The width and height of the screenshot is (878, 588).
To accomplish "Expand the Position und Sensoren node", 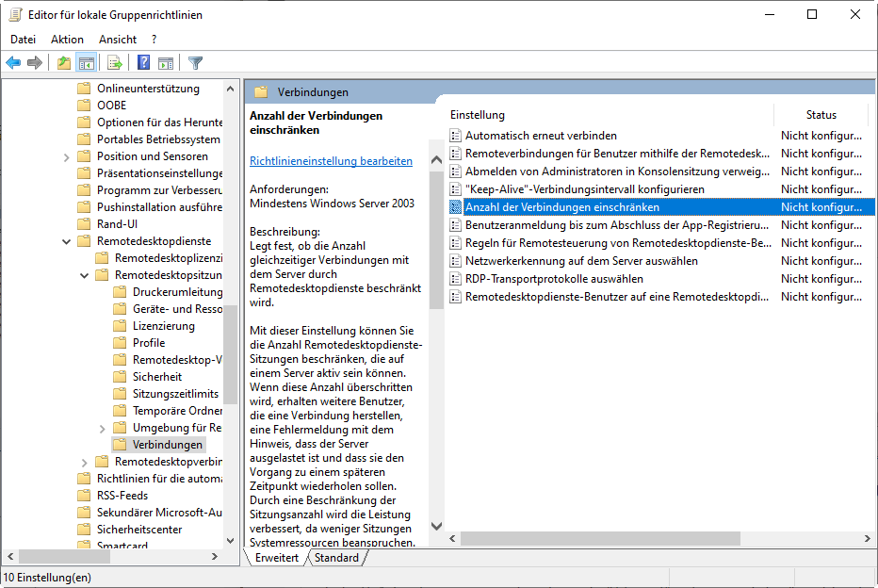I will click(x=67, y=156).
